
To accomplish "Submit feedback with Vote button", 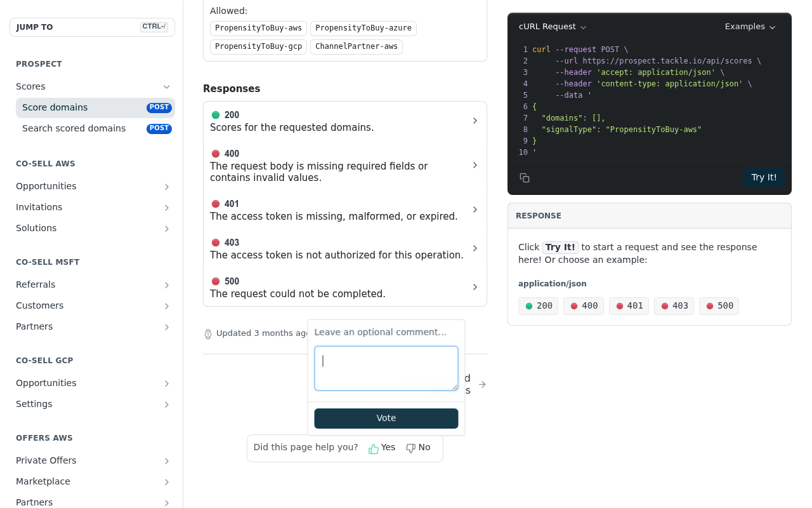I will tap(386, 418).
